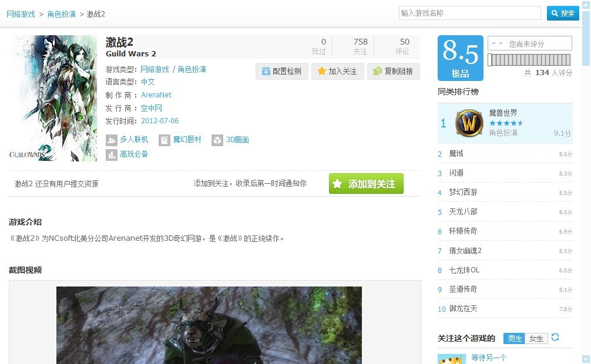Click the scrollbar up arrow
Image resolution: width=591 pixels, height=364 pixels.
coord(586,5)
